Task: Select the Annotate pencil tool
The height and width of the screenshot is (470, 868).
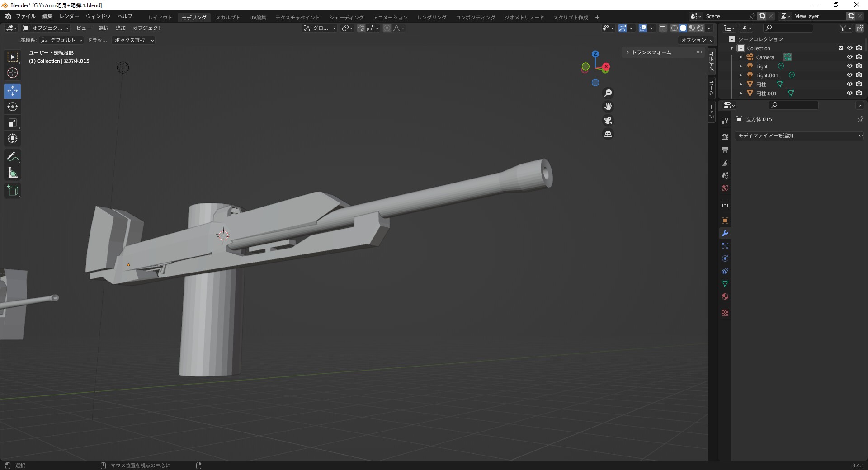Action: (x=13, y=157)
